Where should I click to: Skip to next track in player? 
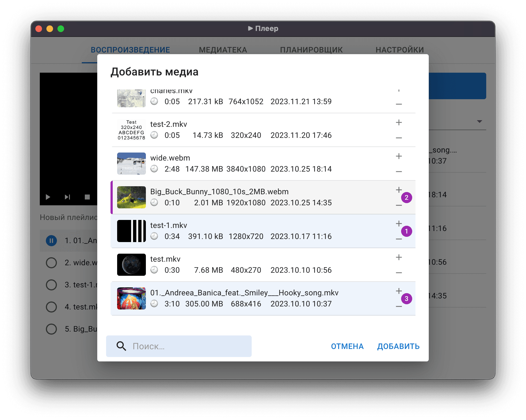click(x=67, y=197)
